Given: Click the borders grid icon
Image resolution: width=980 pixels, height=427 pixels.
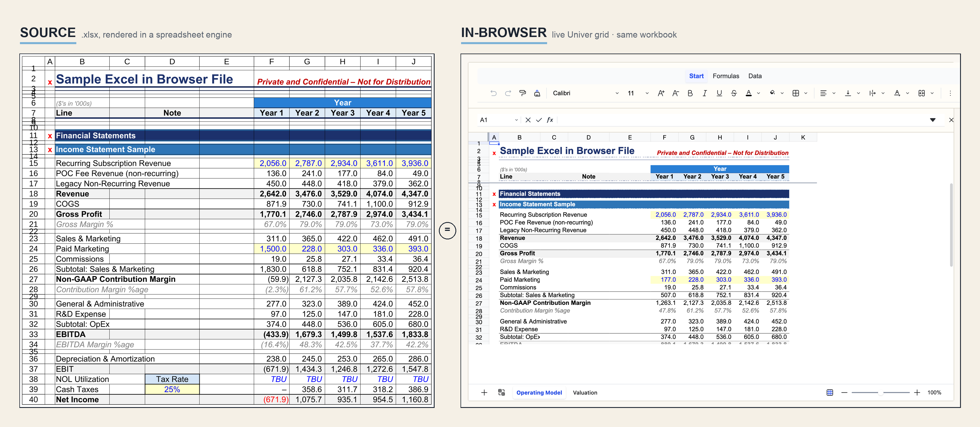Looking at the screenshot, I should click(795, 93).
